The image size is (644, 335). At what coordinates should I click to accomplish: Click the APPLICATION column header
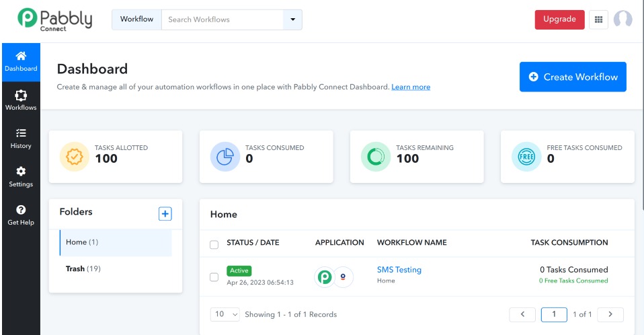(339, 243)
